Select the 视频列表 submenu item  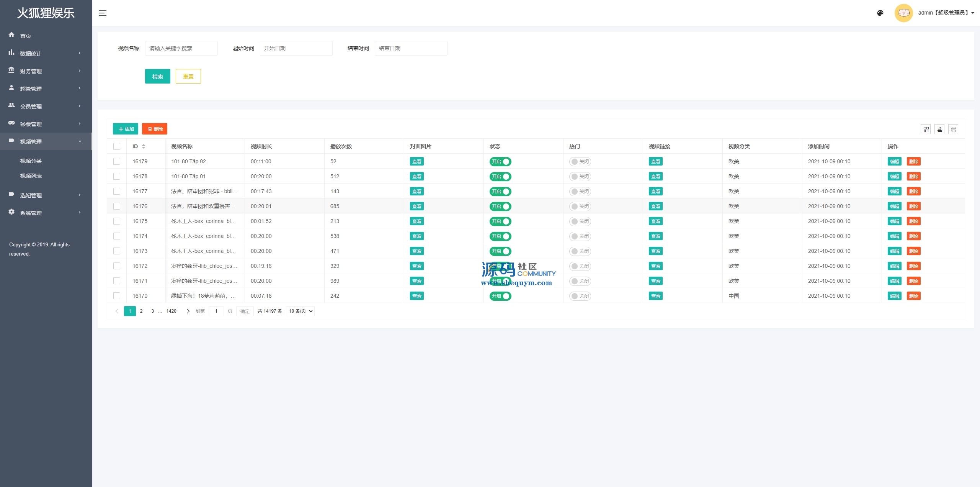31,176
